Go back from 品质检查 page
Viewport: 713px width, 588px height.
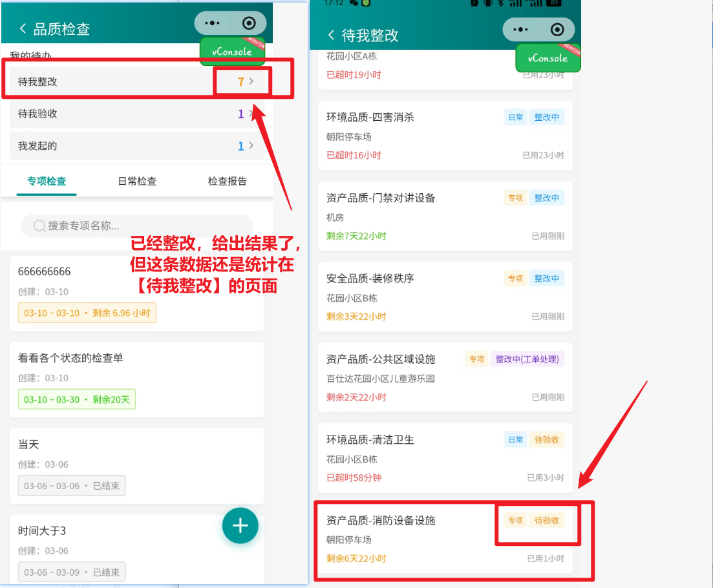(x=23, y=28)
